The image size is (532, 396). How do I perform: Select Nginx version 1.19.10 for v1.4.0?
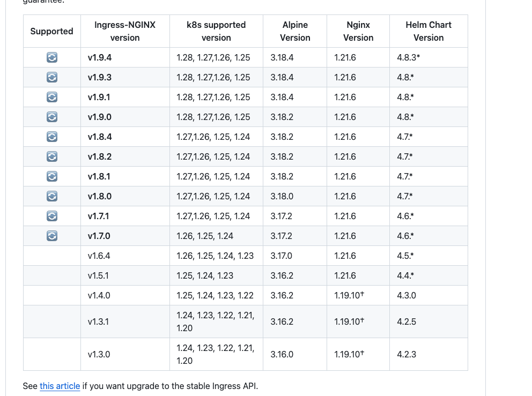click(x=358, y=295)
